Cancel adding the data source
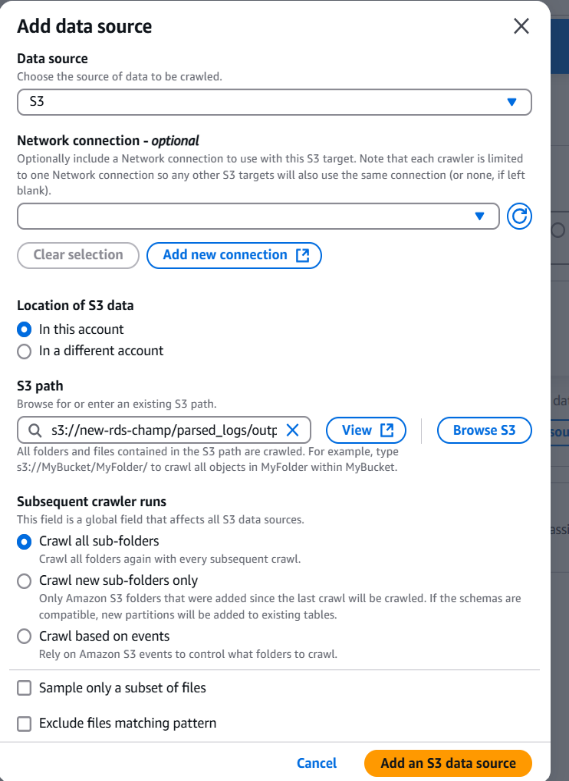 click(317, 763)
